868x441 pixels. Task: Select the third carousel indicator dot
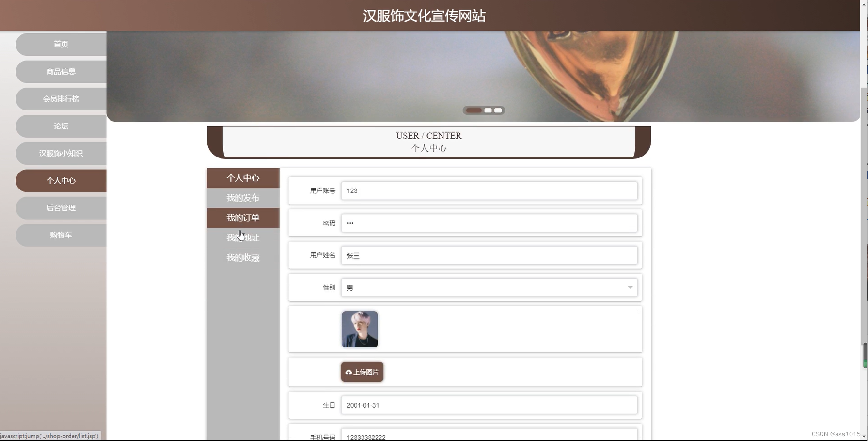tap(499, 110)
